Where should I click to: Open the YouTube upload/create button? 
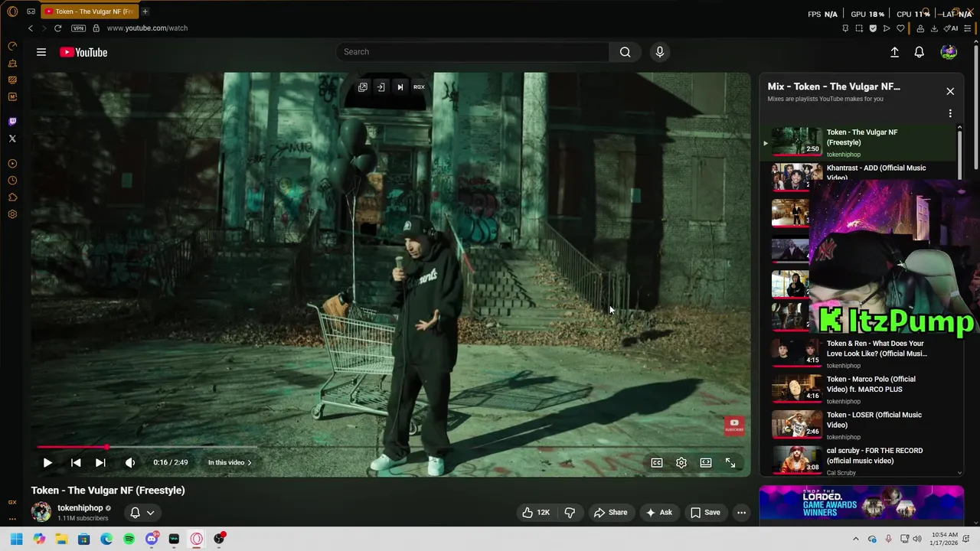tap(894, 52)
